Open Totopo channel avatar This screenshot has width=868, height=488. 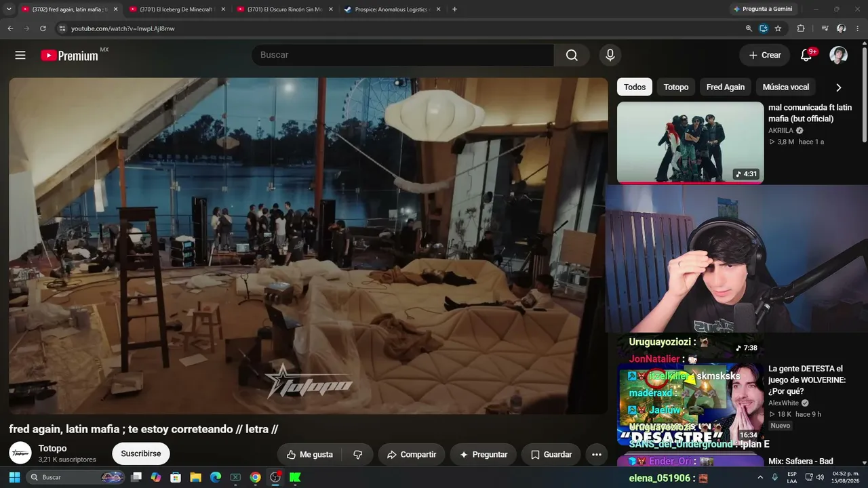click(x=20, y=453)
